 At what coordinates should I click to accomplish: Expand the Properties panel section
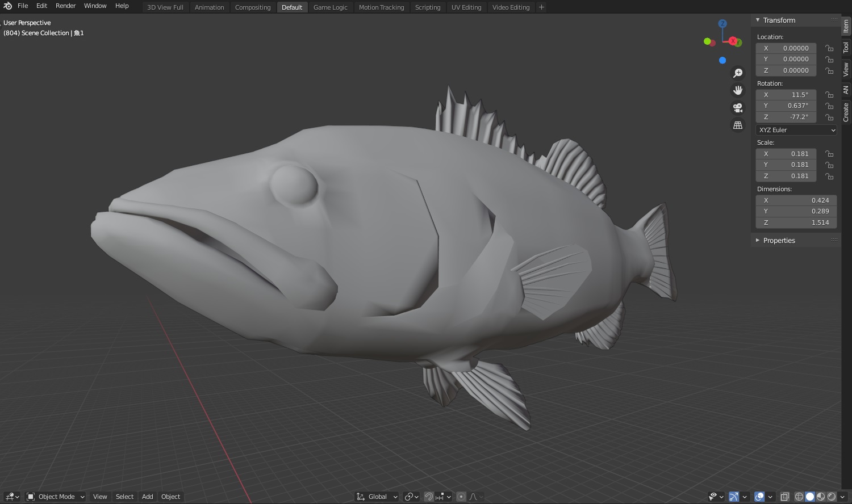tap(779, 241)
